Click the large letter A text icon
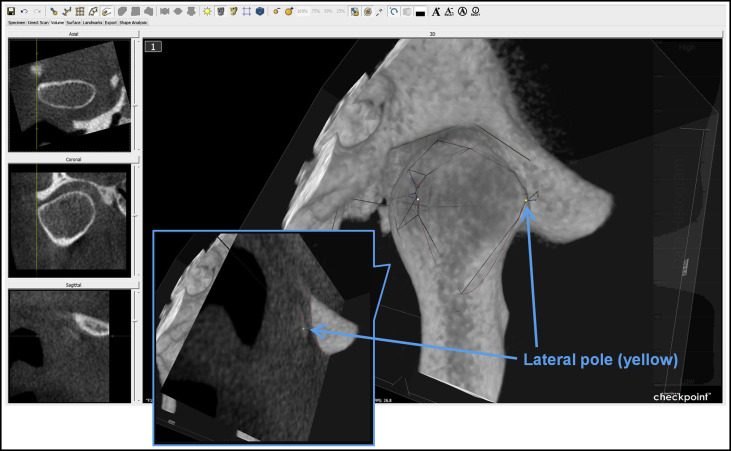The width and height of the screenshot is (731, 451). coord(435,11)
